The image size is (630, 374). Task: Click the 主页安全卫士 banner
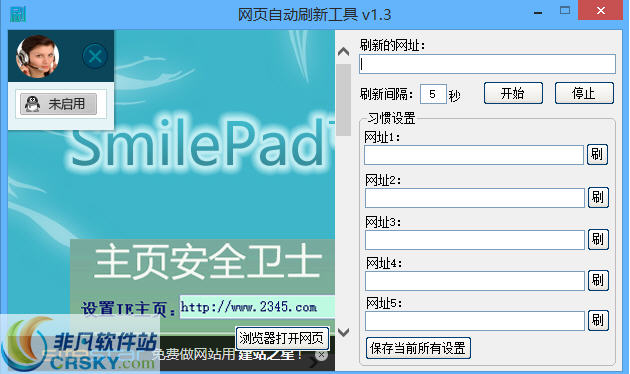[x=208, y=263]
